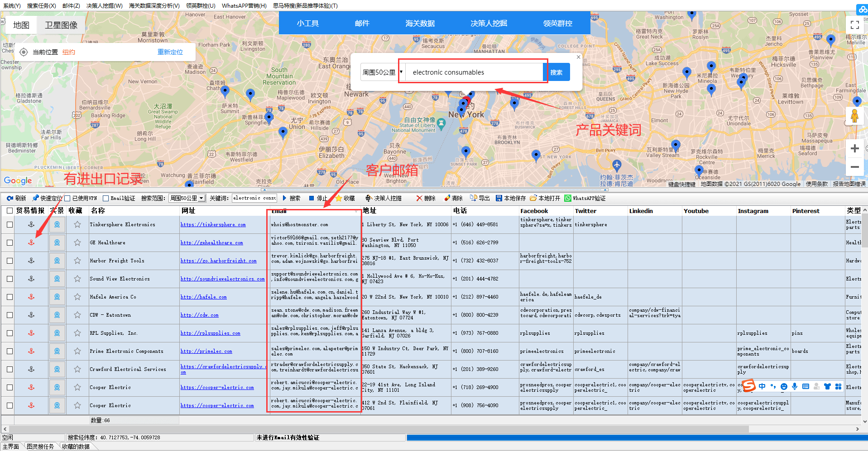Open the https://tinkersphere.com link

(213, 224)
